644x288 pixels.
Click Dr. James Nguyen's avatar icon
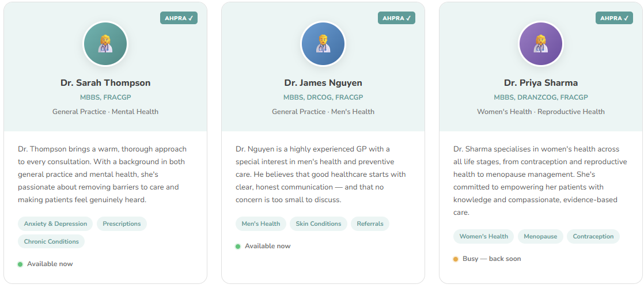click(323, 44)
